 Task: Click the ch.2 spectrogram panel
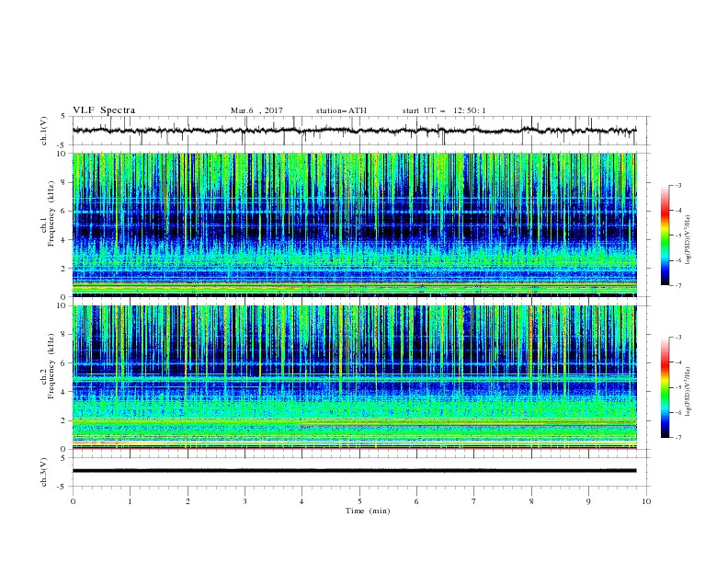(x=354, y=377)
